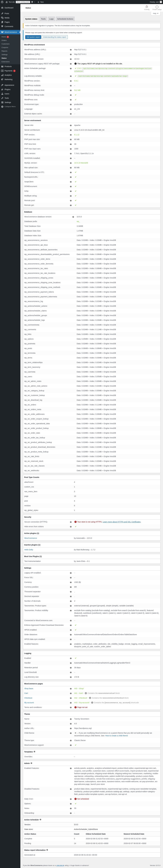This screenshot has height=868, width=163.
Task: Select the Pending action status row
Action: pos(92,843)
